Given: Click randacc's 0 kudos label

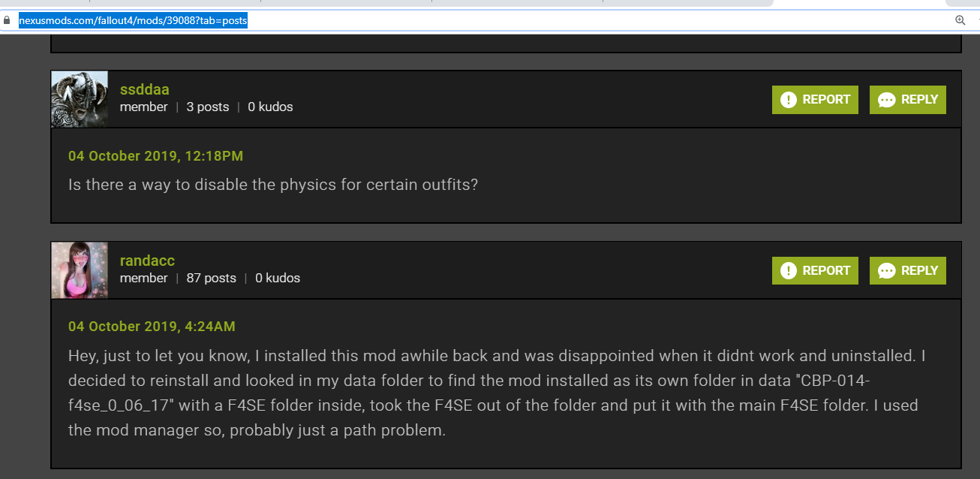Looking at the screenshot, I should [278, 278].
